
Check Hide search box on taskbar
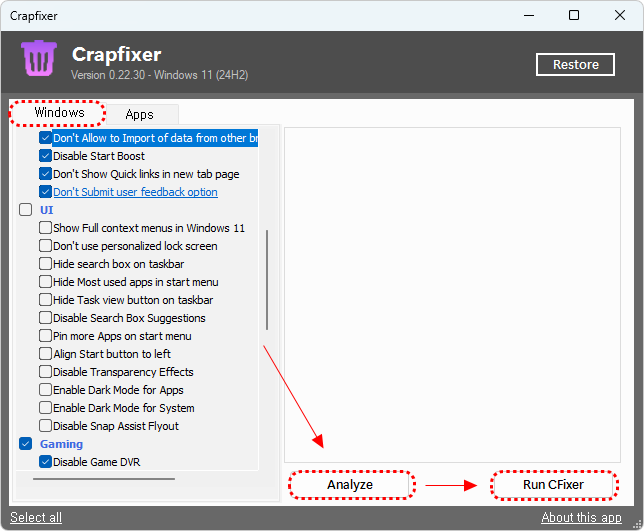[45, 264]
